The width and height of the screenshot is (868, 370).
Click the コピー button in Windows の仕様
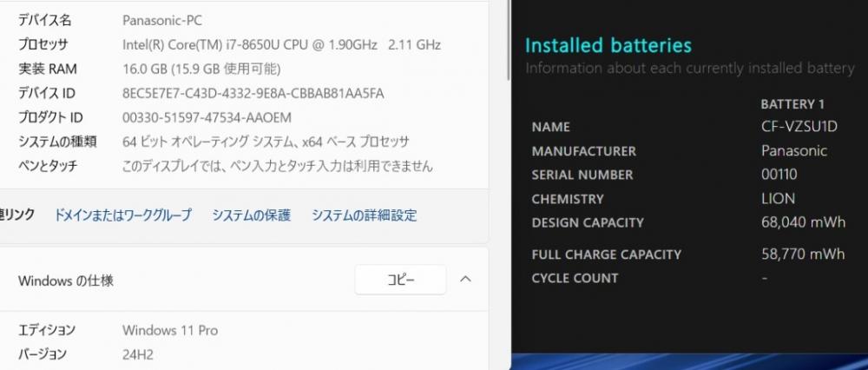(x=400, y=280)
